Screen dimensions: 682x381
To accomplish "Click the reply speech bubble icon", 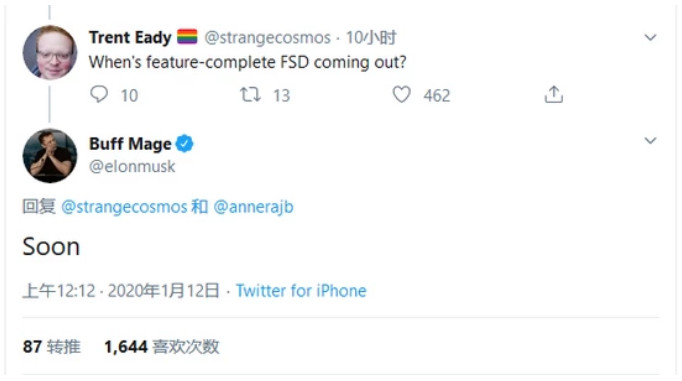I will point(99,94).
